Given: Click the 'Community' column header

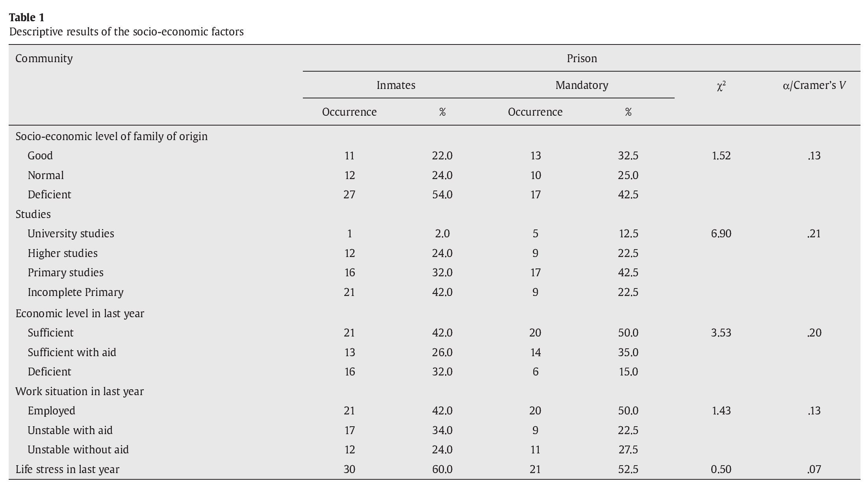Looking at the screenshot, I should 44,58.
